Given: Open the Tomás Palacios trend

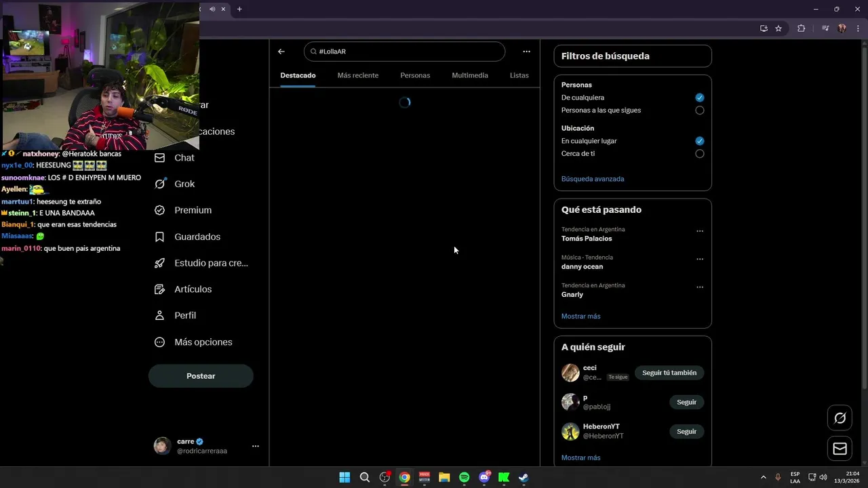Looking at the screenshot, I should click(x=587, y=239).
